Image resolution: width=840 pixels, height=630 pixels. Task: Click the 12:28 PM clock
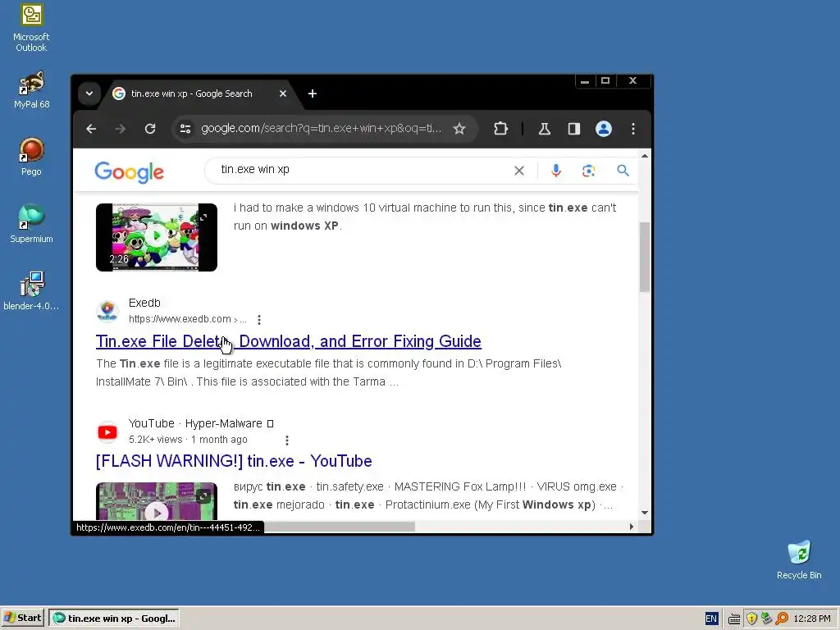coord(811,619)
